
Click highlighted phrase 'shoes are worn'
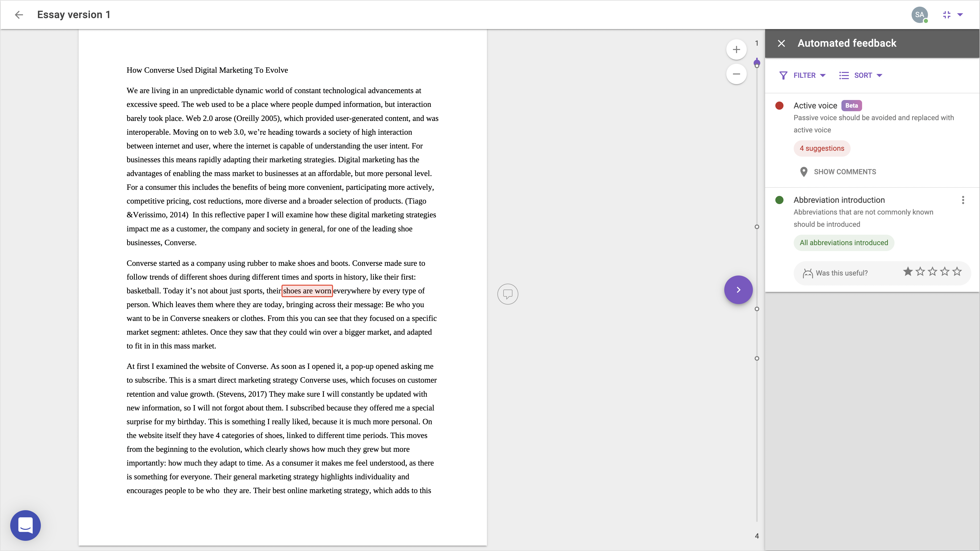[x=307, y=291]
